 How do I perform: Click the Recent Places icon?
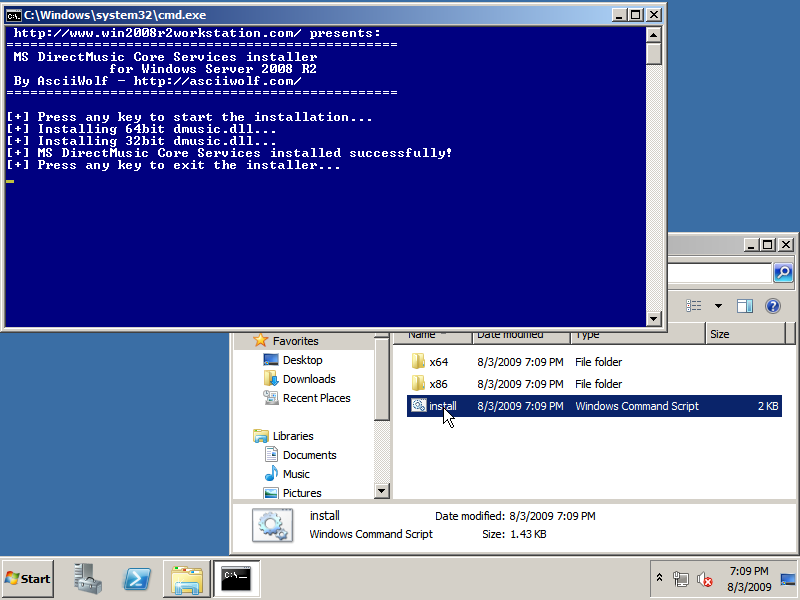click(x=271, y=397)
